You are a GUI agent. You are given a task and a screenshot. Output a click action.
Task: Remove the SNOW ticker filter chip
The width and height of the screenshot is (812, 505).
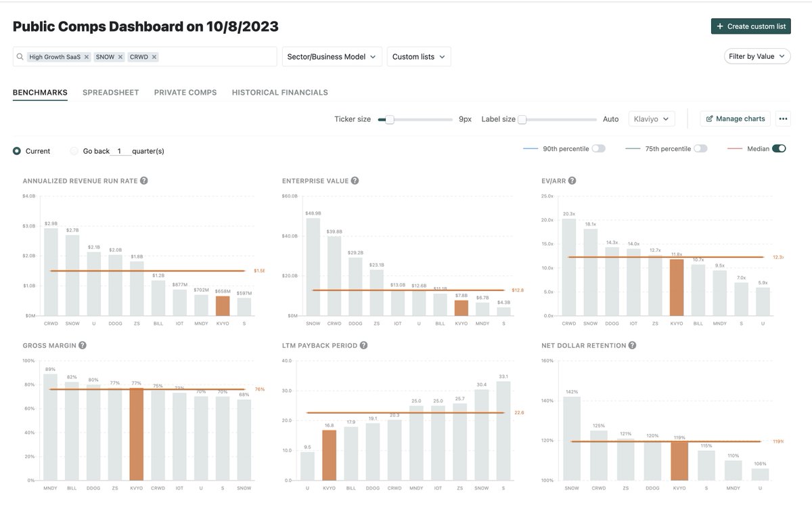120,56
